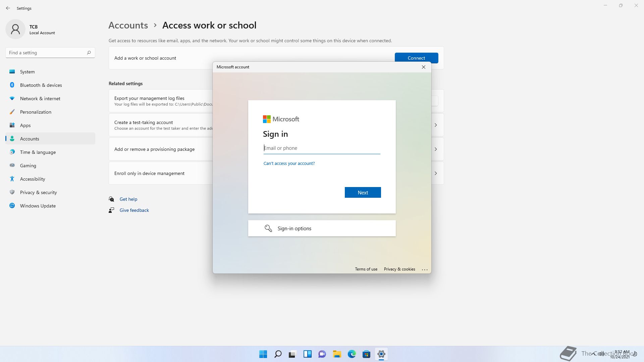Launch Microsoft Edge from the taskbar
The height and width of the screenshot is (362, 644).
[352, 354]
